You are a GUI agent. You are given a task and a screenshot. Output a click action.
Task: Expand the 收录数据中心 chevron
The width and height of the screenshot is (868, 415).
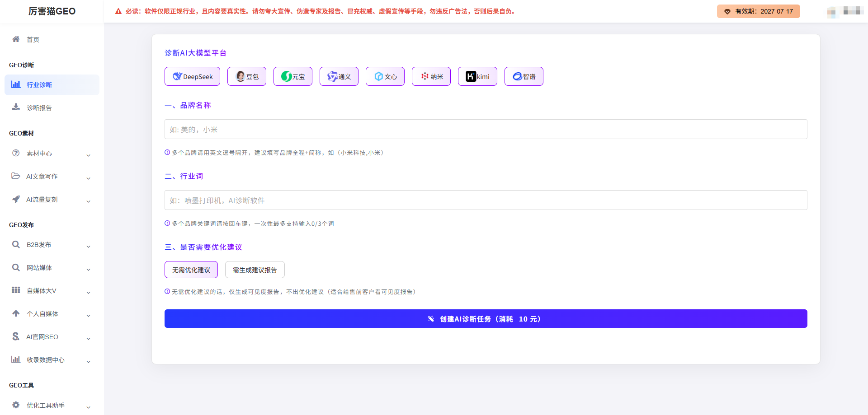(89, 361)
